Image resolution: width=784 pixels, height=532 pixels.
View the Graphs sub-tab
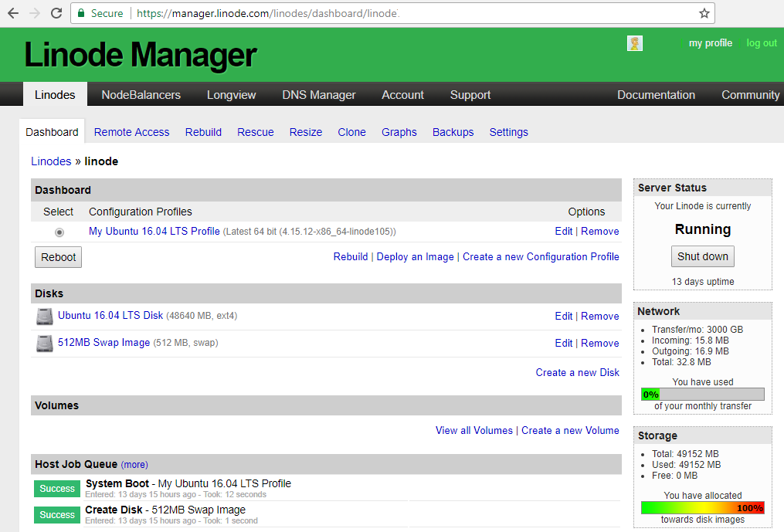coord(399,132)
